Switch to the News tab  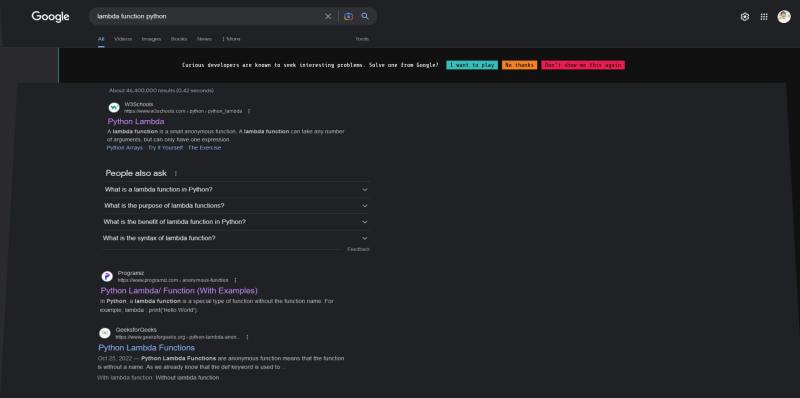[x=205, y=39]
